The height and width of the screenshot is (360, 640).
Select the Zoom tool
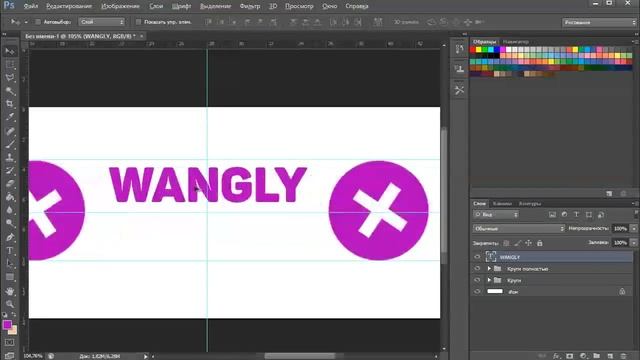coord(10,304)
